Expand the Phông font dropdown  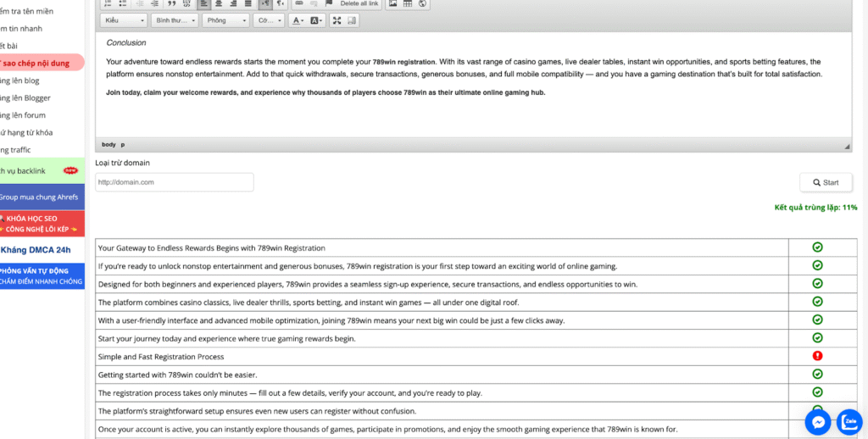pyautogui.click(x=226, y=20)
